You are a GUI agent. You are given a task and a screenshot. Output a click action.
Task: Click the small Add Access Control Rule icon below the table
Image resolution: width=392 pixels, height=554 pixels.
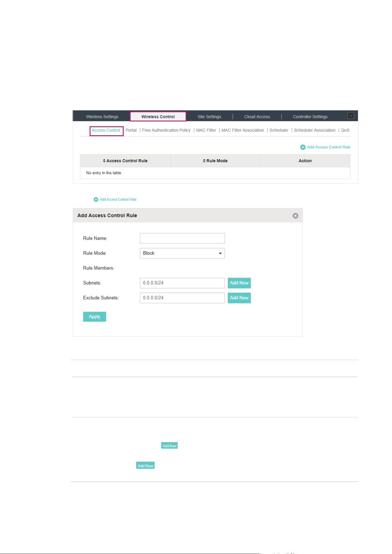(96, 199)
